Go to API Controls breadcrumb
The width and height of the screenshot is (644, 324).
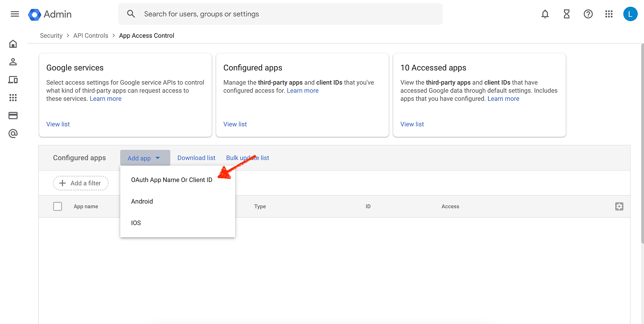91,36
